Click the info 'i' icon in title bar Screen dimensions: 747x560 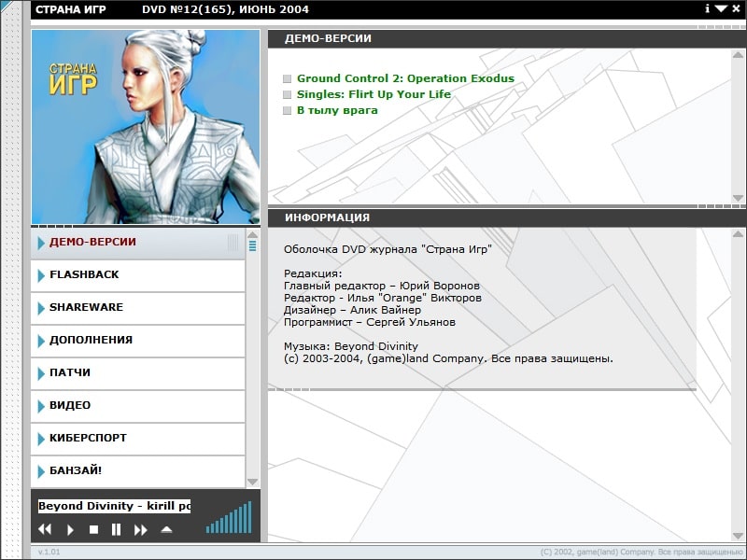click(x=708, y=8)
